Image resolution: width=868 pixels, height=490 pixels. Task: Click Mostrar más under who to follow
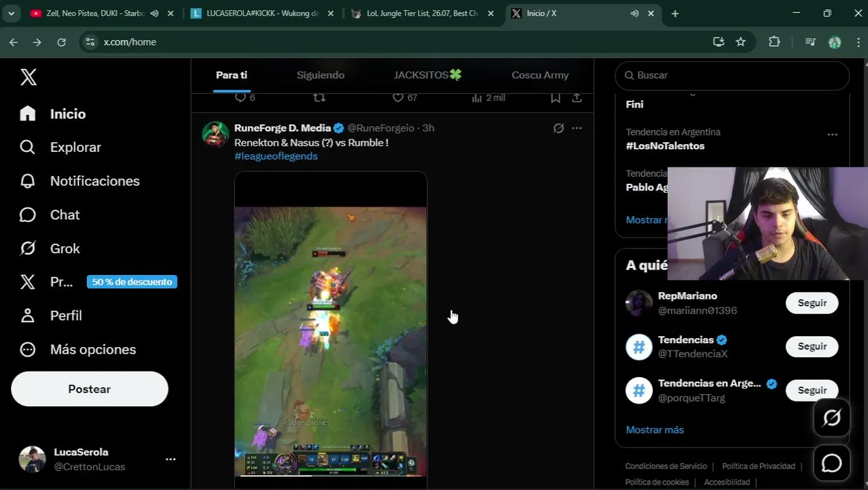tap(654, 429)
